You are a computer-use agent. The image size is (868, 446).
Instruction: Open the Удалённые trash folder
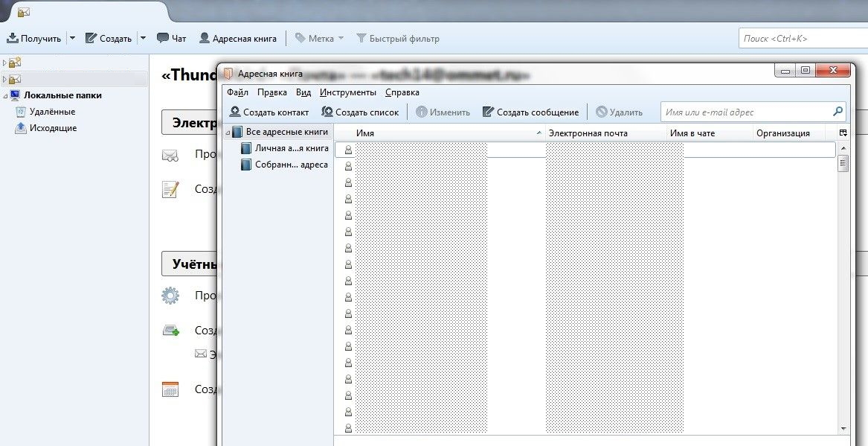[x=52, y=112]
